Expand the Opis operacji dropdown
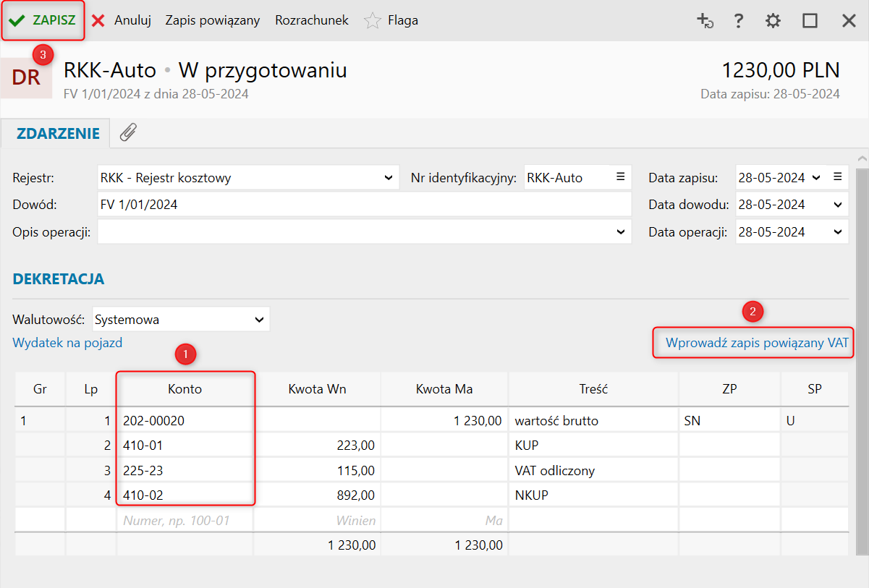This screenshot has width=869, height=588. (620, 232)
